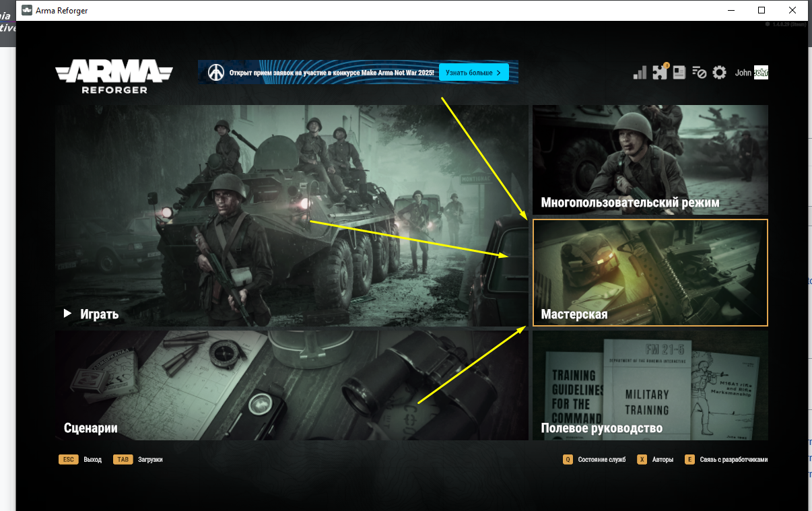Click the blocked list icon

(699, 73)
